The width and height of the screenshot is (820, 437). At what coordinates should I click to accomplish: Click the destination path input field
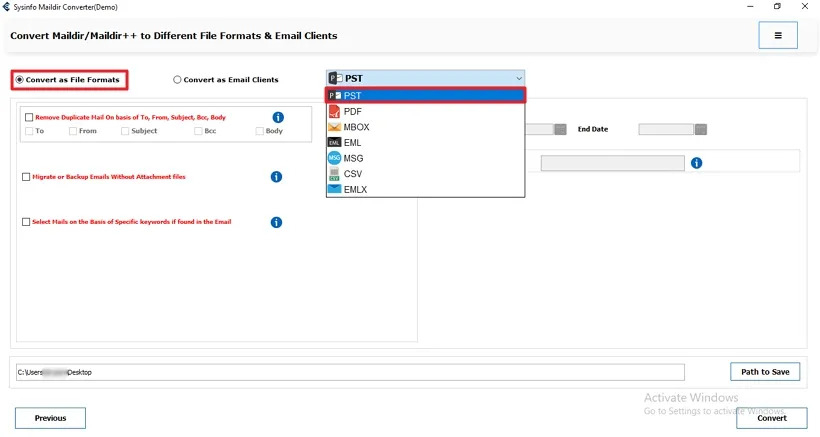[350, 372]
